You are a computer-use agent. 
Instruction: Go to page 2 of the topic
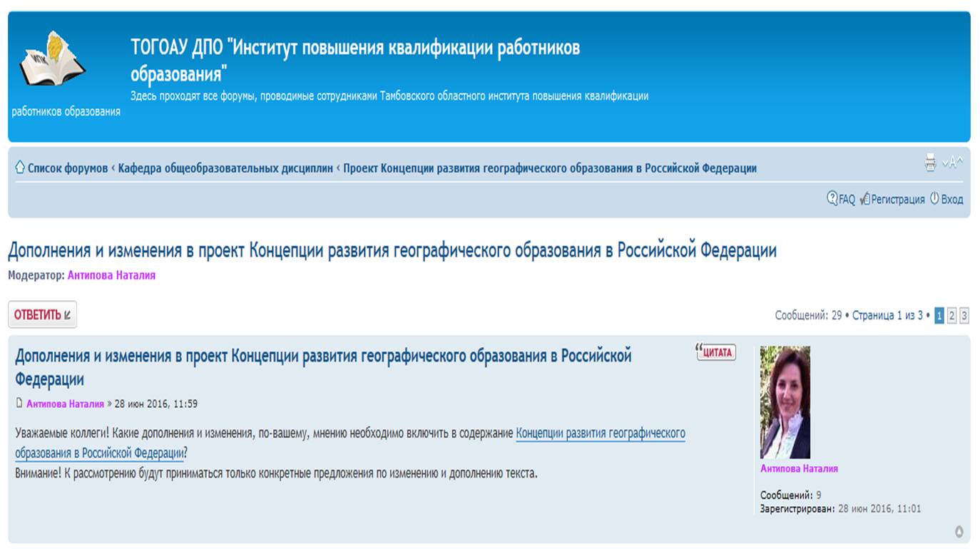(x=951, y=315)
